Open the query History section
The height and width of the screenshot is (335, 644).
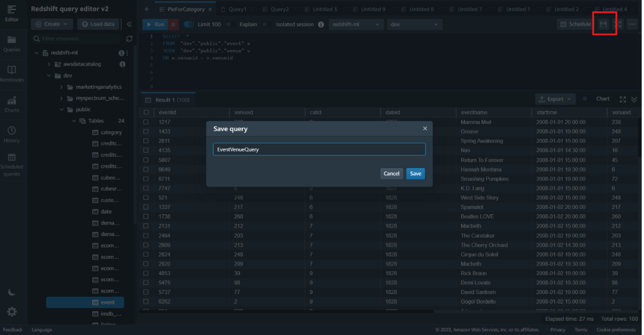(x=12, y=135)
